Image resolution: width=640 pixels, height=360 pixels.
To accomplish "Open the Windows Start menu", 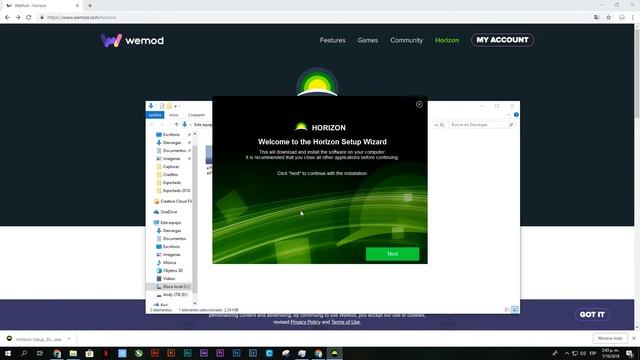I will pos(8,353).
